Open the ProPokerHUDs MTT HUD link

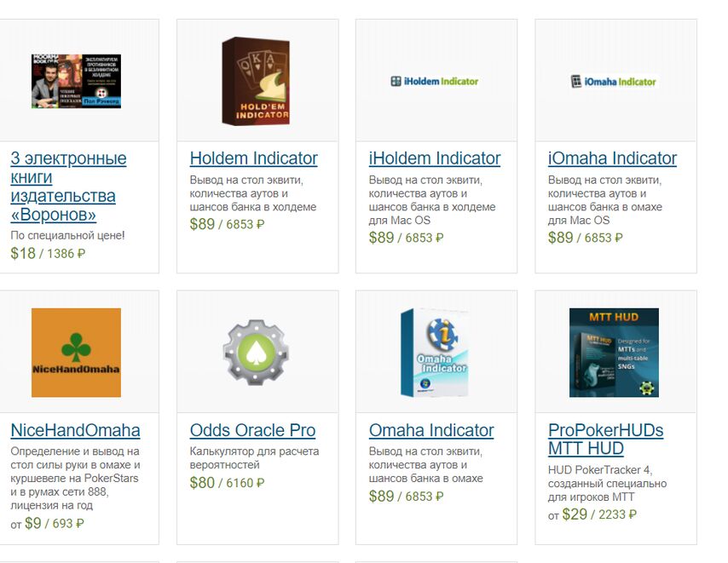[605, 439]
